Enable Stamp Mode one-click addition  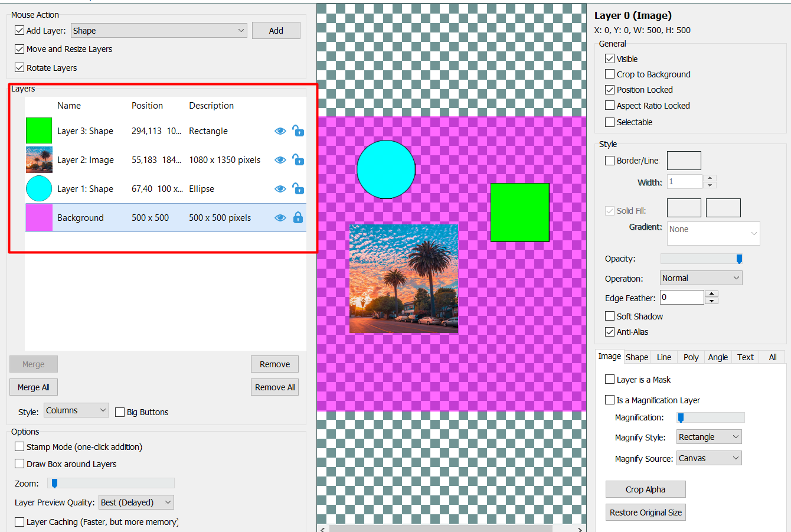tap(19, 446)
